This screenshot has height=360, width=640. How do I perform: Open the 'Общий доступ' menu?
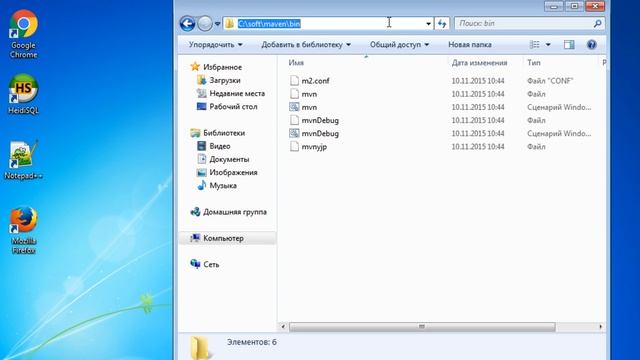(x=399, y=44)
